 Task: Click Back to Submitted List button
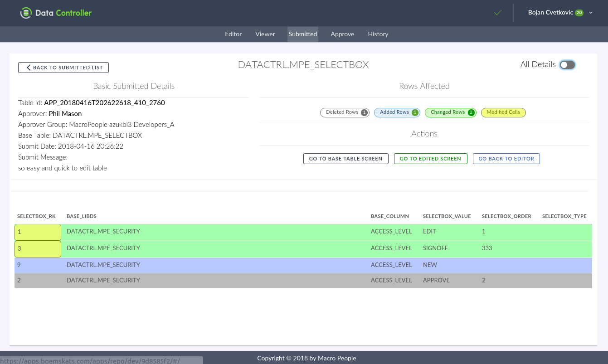63,68
